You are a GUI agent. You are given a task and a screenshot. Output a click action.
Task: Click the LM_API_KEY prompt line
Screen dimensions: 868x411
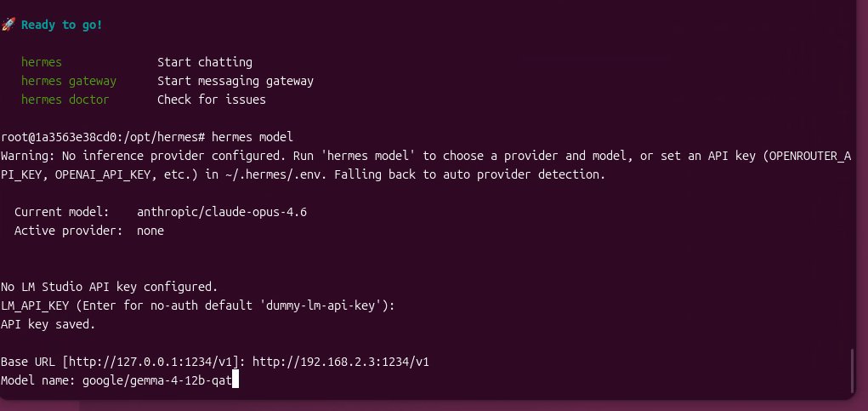pyautogui.click(x=197, y=305)
